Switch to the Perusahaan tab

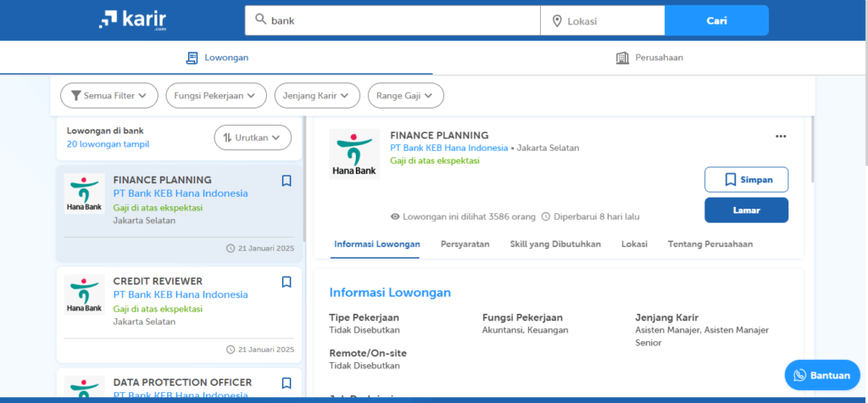(650, 58)
